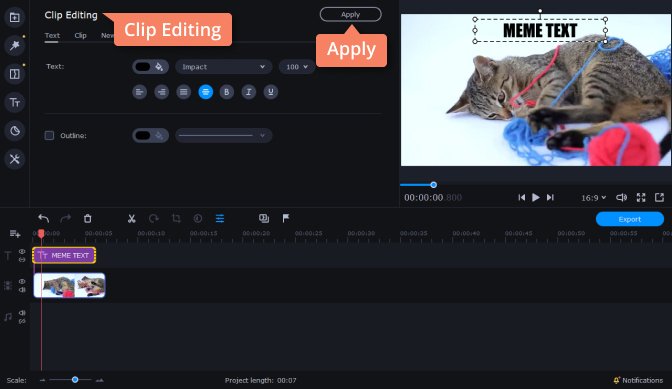This screenshot has width=672, height=389.
Task: Split clip with the scissors tool
Action: click(132, 218)
